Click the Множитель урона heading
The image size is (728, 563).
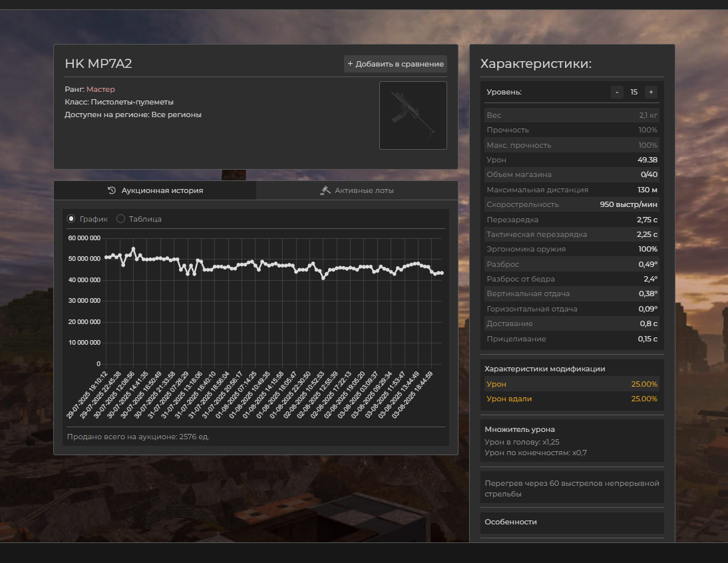520,429
